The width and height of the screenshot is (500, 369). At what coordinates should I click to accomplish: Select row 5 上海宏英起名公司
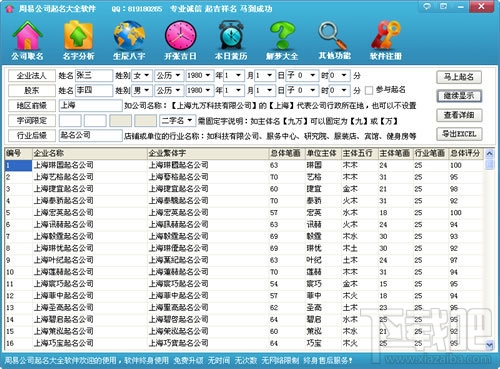pos(244,213)
